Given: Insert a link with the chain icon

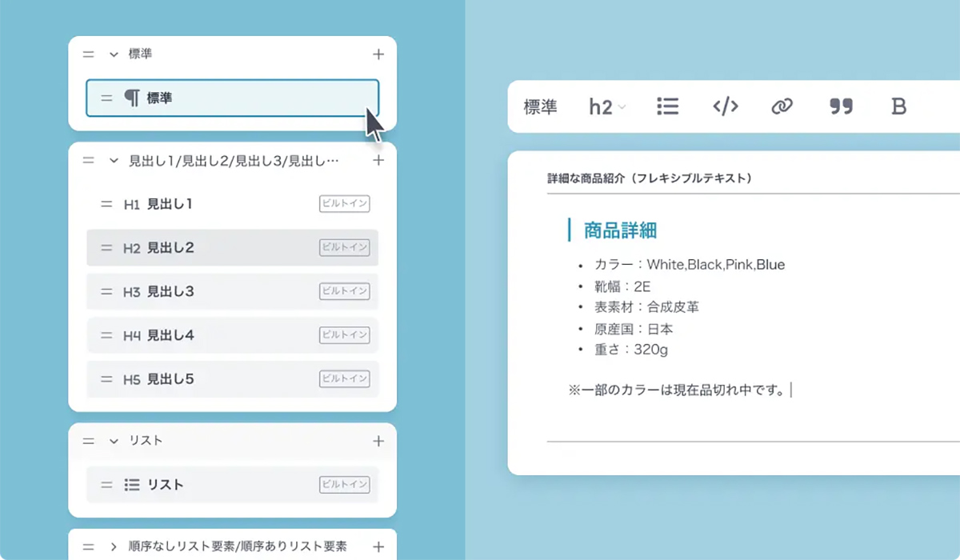Looking at the screenshot, I should point(782,106).
